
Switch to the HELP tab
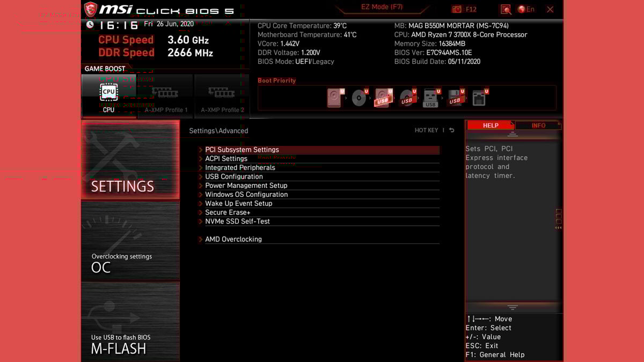coord(491,125)
